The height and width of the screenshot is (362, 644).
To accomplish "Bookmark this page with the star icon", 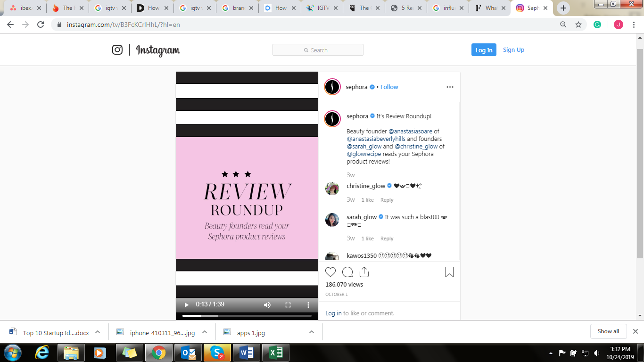I will (x=578, y=25).
